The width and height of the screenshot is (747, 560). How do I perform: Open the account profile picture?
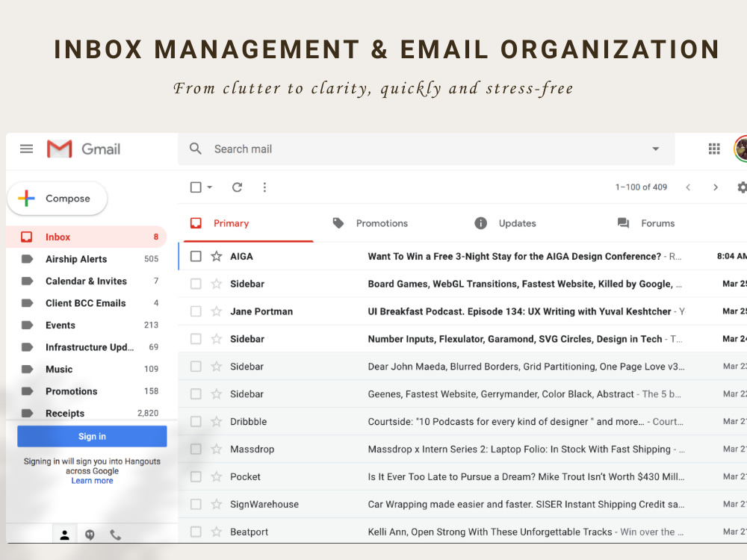coord(740,149)
